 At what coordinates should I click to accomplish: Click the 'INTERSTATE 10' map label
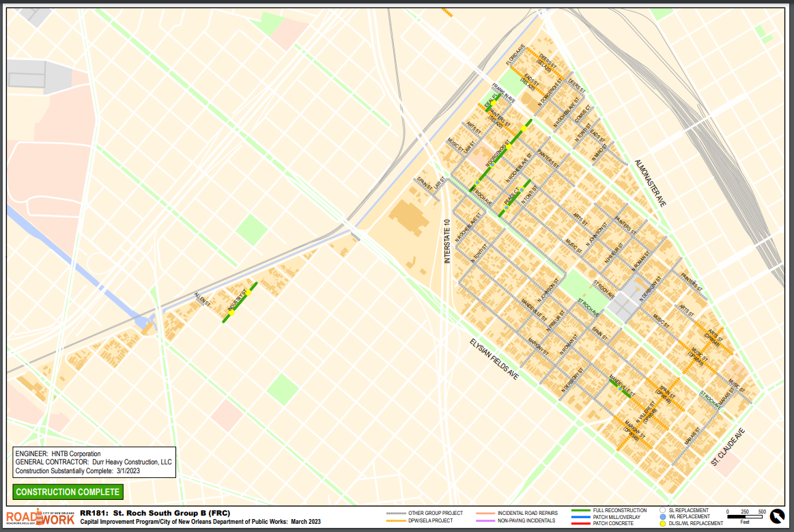pyautogui.click(x=447, y=241)
